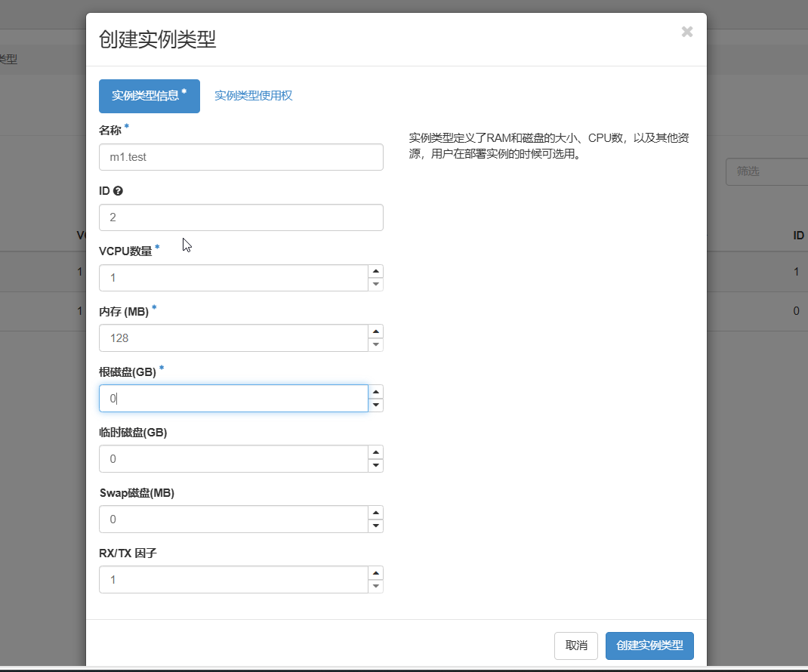Increase Swap磁盘(MB) with up arrow

point(375,512)
